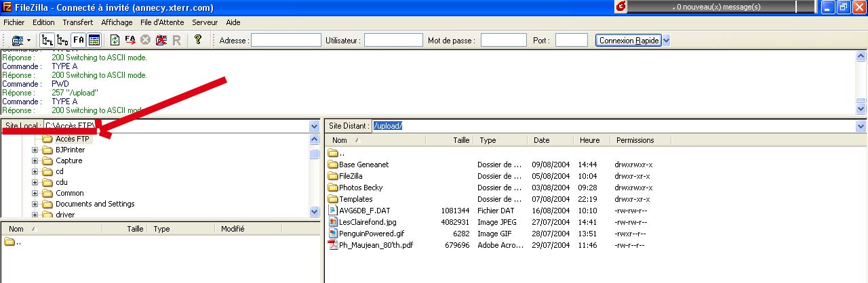This screenshot has width=868, height=283.
Task: Click the LesClairefond.jpg file icon
Action: [333, 222]
